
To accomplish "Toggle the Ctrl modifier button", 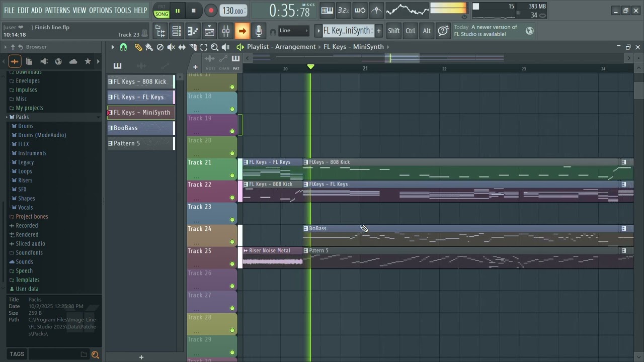I will pyautogui.click(x=411, y=31).
